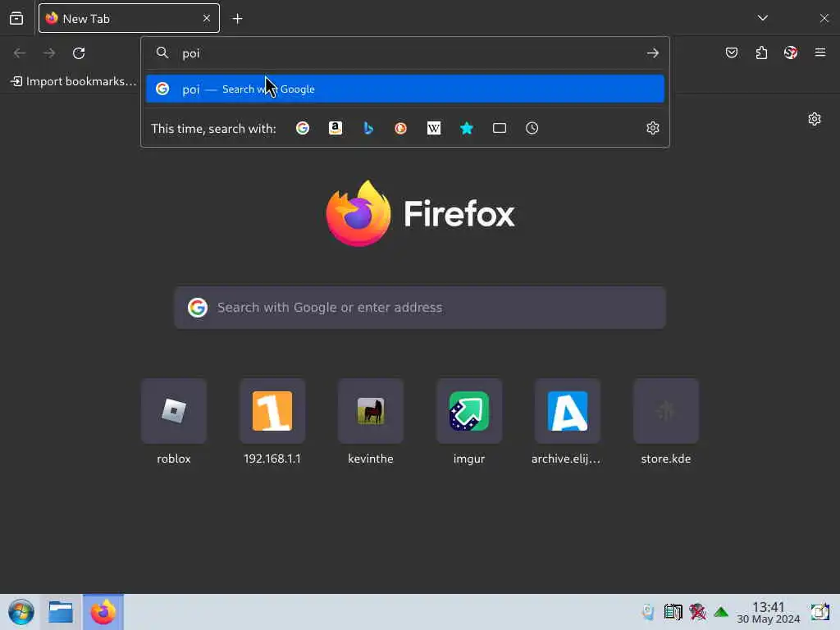Image resolution: width=840 pixels, height=630 pixels.
Task: Open the Firefox View icon
Action: pos(16,19)
